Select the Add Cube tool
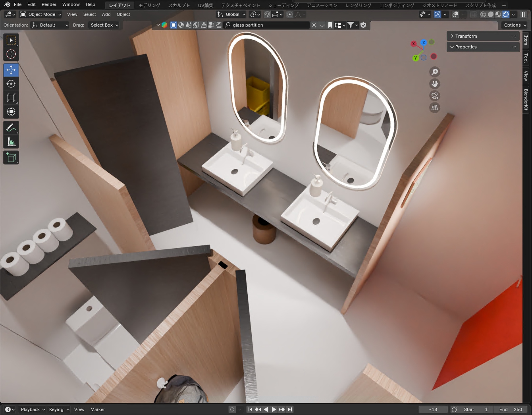The height and width of the screenshot is (415, 532). (x=11, y=158)
